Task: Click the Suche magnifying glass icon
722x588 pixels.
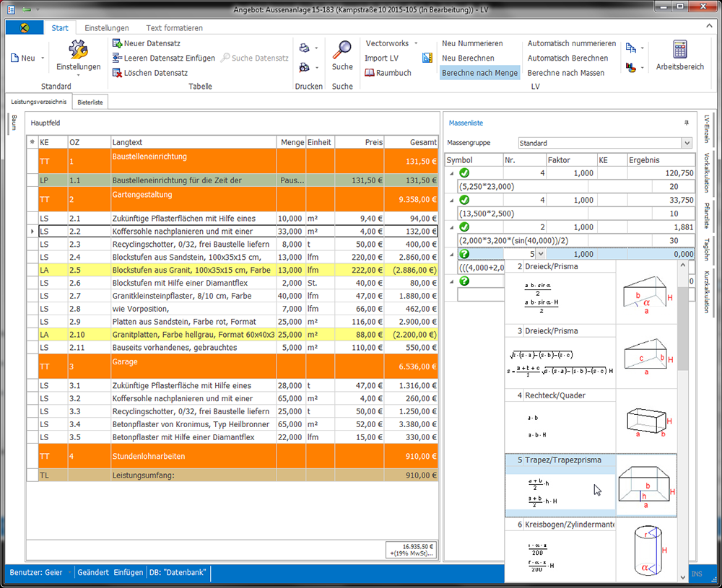Action: click(342, 49)
